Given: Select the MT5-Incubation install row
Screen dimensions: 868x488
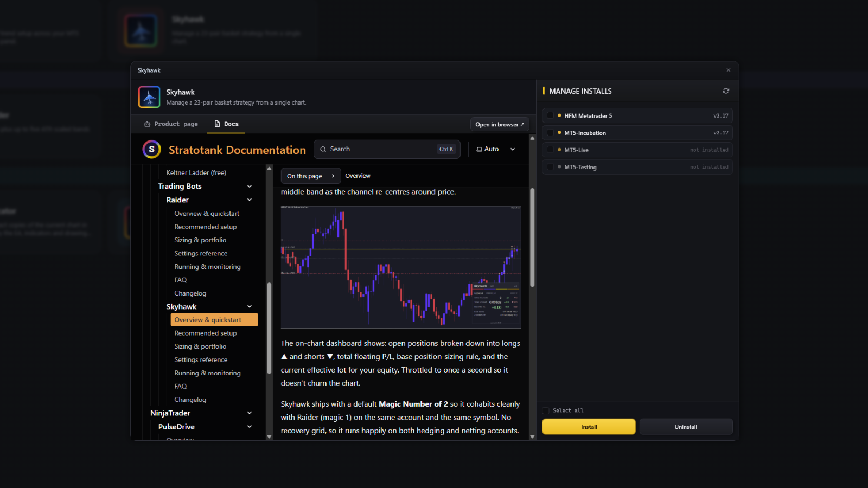Looking at the screenshot, I should (x=637, y=133).
